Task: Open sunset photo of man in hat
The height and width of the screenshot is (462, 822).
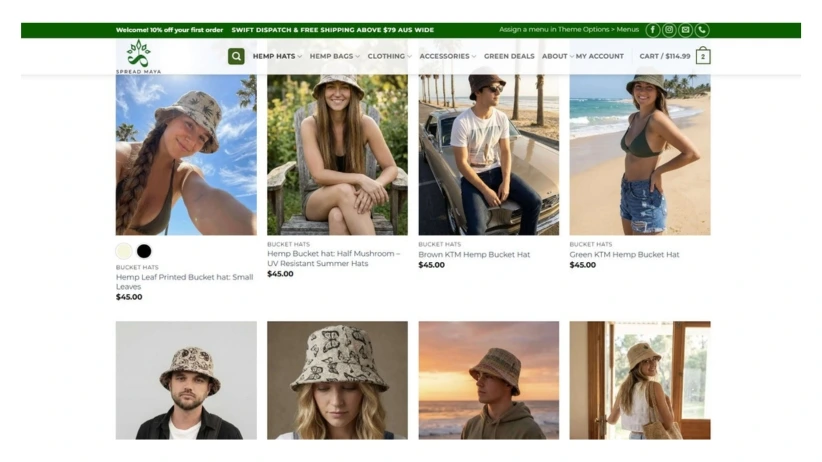Action: [x=489, y=380]
